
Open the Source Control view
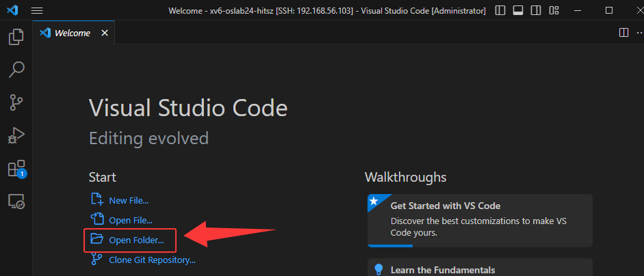16,102
